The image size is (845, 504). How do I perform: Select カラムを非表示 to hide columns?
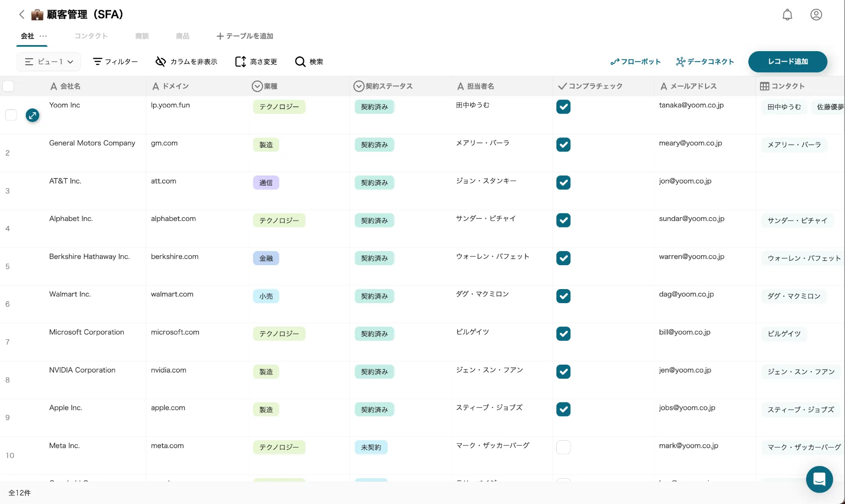pyautogui.click(x=186, y=61)
